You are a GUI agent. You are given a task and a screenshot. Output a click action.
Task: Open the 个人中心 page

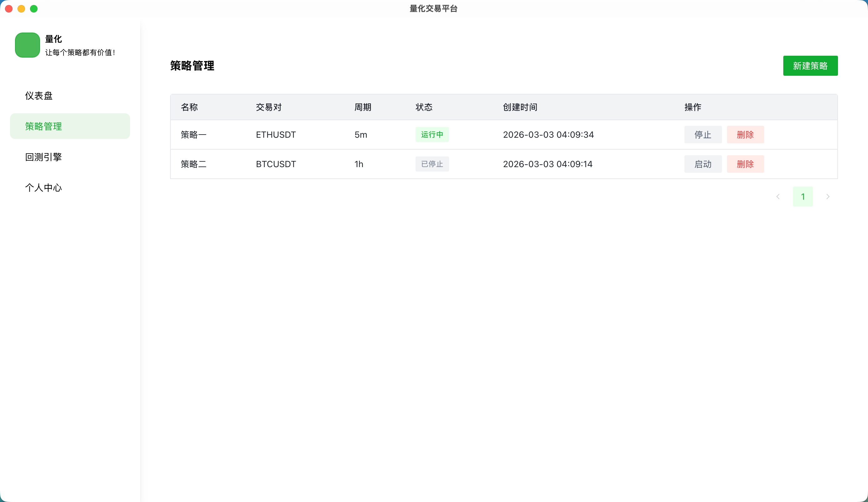click(43, 187)
